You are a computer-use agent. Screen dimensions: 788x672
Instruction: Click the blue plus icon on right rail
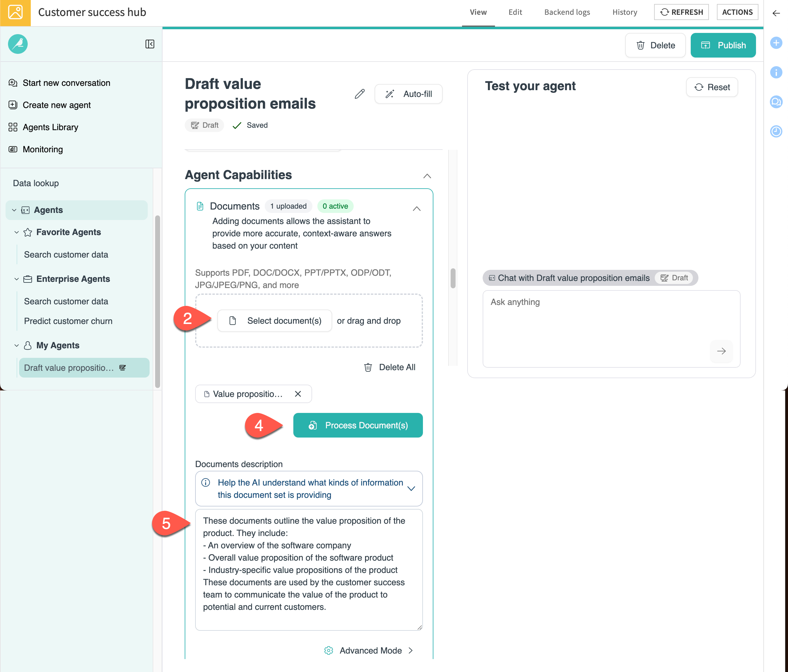click(776, 42)
